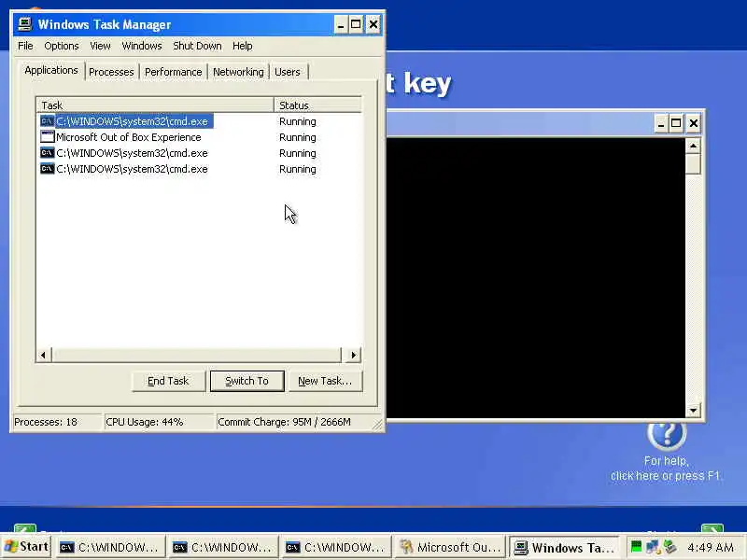This screenshot has width=747, height=560.
Task: Open the Start button
Action: (x=26, y=547)
